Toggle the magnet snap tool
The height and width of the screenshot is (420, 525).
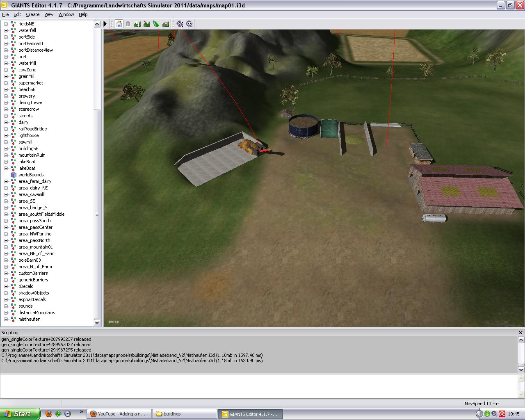[128, 24]
